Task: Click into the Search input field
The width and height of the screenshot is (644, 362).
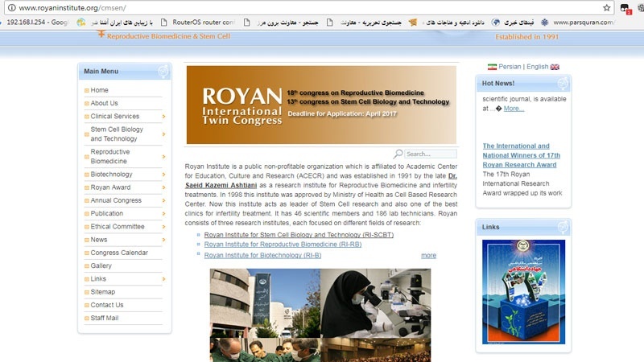Action: click(430, 154)
